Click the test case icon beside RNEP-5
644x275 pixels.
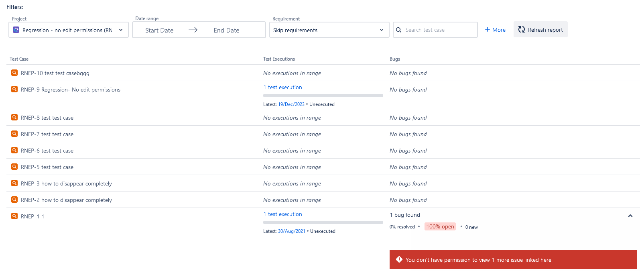click(x=14, y=167)
